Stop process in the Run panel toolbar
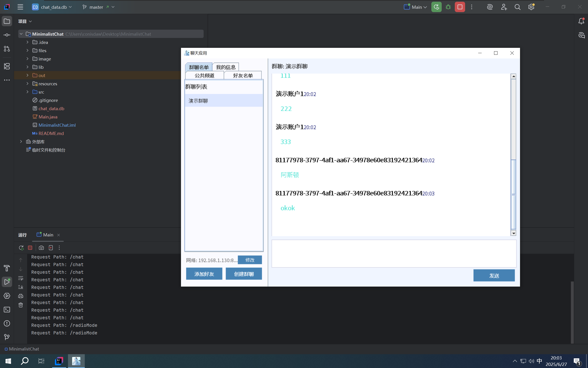 point(30,248)
